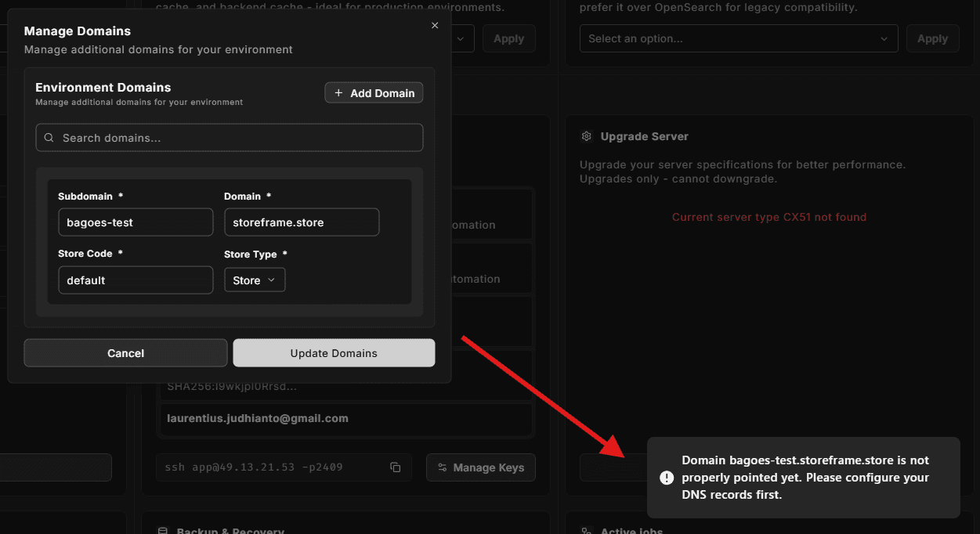Click the Environment Domains heading

click(103, 88)
